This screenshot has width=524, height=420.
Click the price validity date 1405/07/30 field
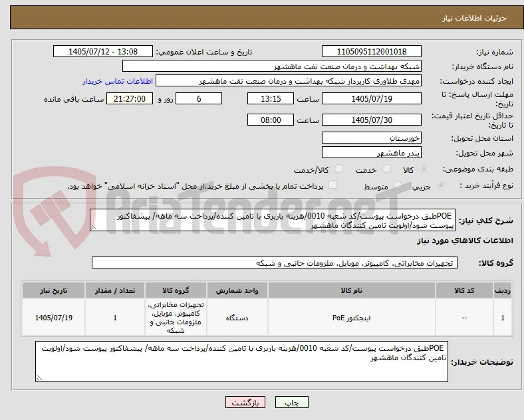[372, 120]
